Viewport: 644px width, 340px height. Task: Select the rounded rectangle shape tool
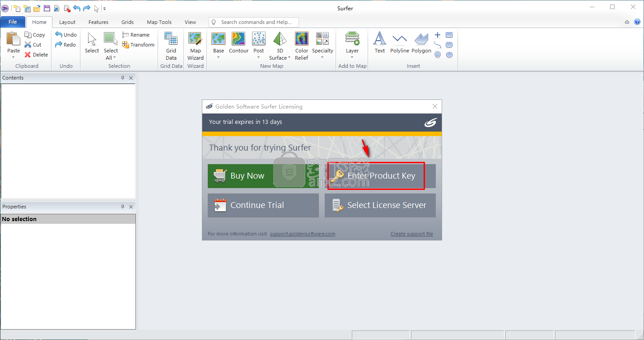point(449,45)
